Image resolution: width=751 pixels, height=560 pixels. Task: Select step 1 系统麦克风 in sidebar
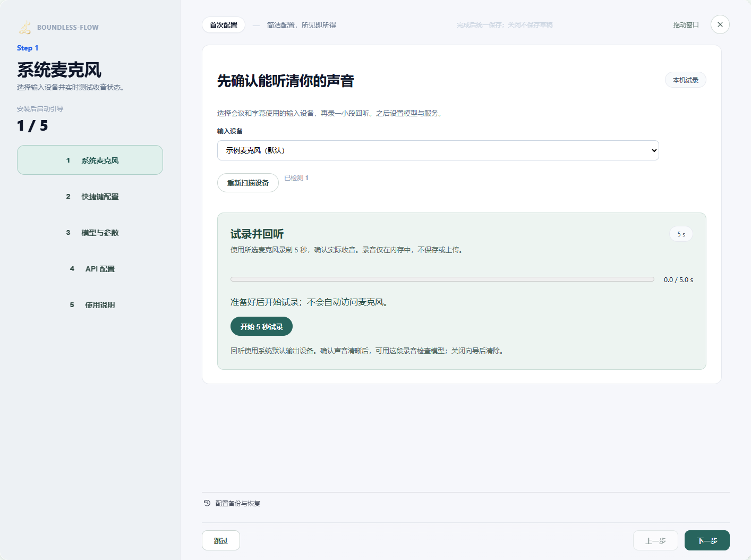(90, 160)
